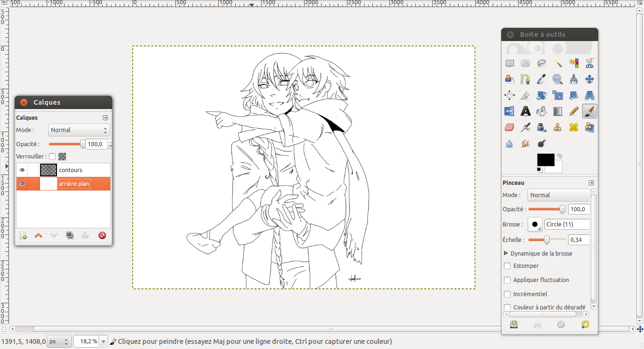Select the Fuzzy Select magic wand tool
The width and height of the screenshot is (644, 349).
point(558,63)
